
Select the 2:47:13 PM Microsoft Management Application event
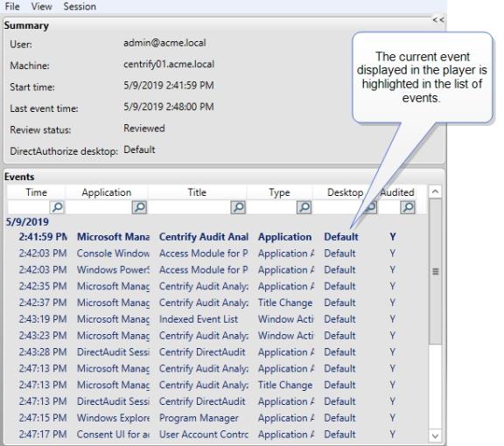[x=217, y=368]
